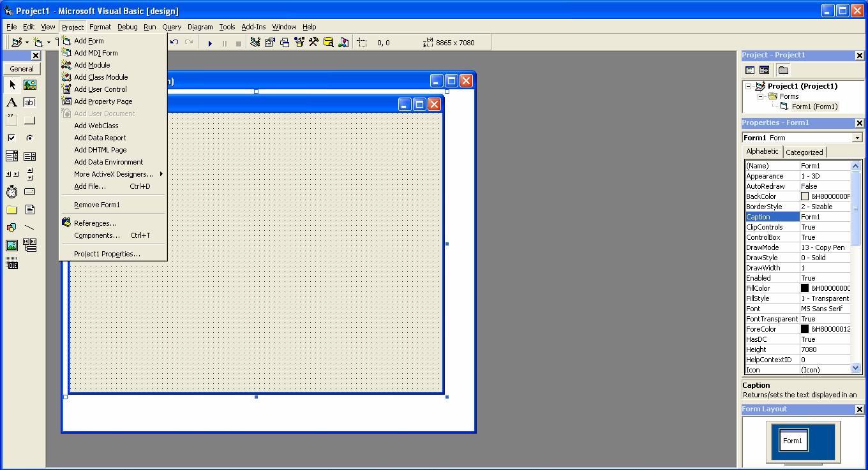Click the Form1 thumbnail in Form Layout

coord(793,440)
